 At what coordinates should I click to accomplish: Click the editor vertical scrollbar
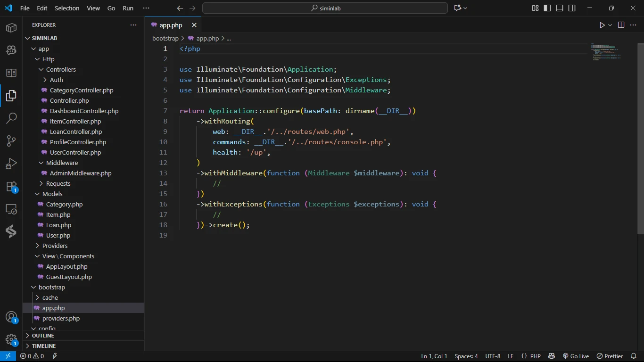coord(640,139)
